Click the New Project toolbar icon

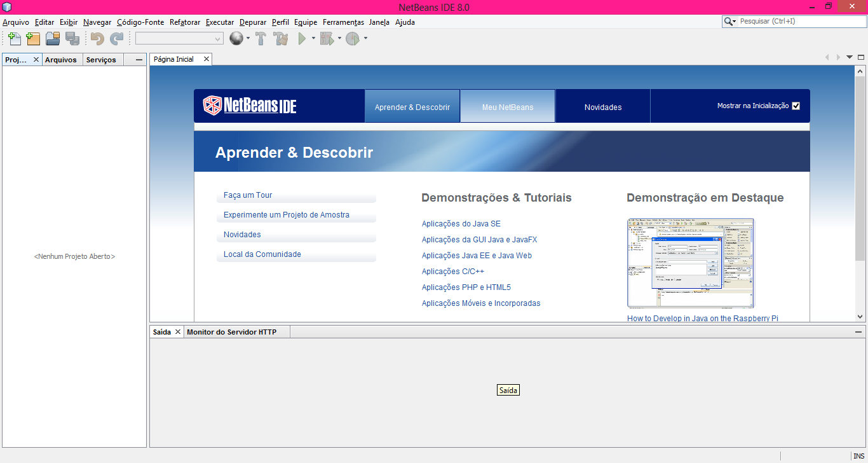[33, 39]
